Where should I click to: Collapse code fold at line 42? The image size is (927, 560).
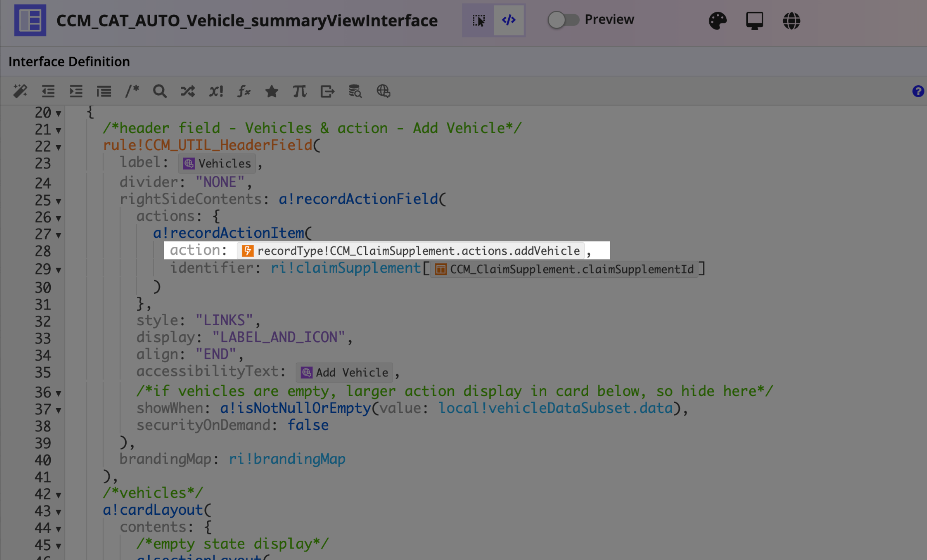(x=58, y=495)
